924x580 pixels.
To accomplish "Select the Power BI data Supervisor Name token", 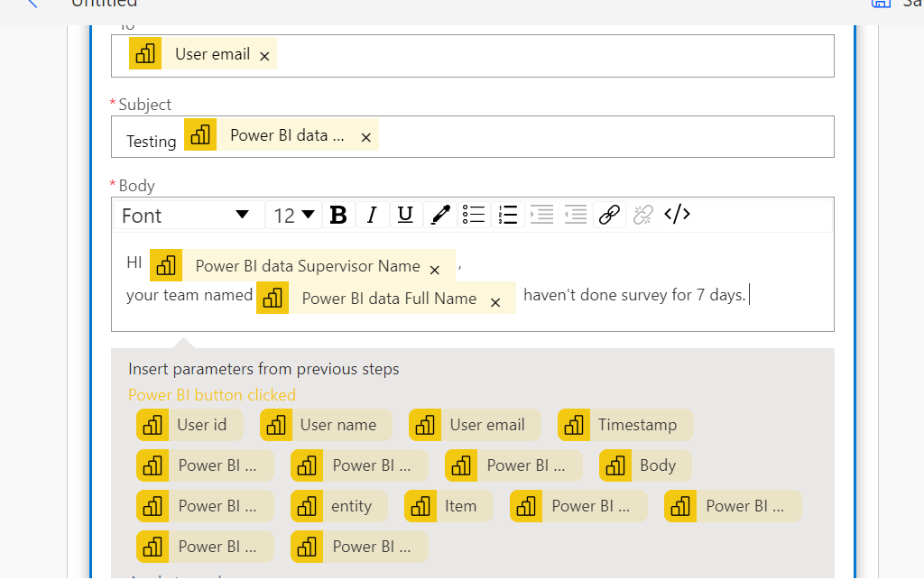I will coord(302,265).
